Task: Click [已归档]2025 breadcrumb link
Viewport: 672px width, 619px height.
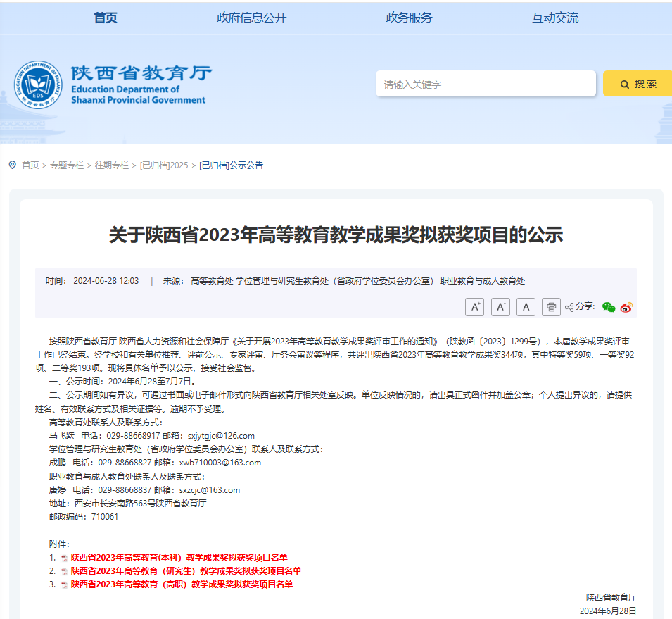Action: tap(164, 165)
